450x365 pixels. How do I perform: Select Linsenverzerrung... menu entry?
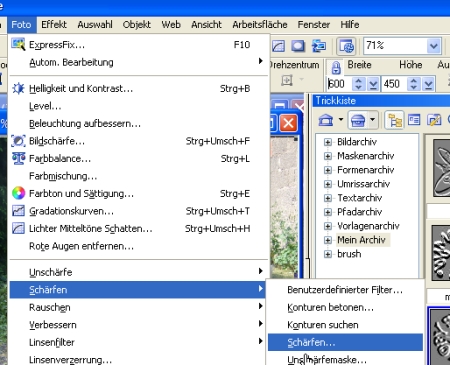(138, 360)
